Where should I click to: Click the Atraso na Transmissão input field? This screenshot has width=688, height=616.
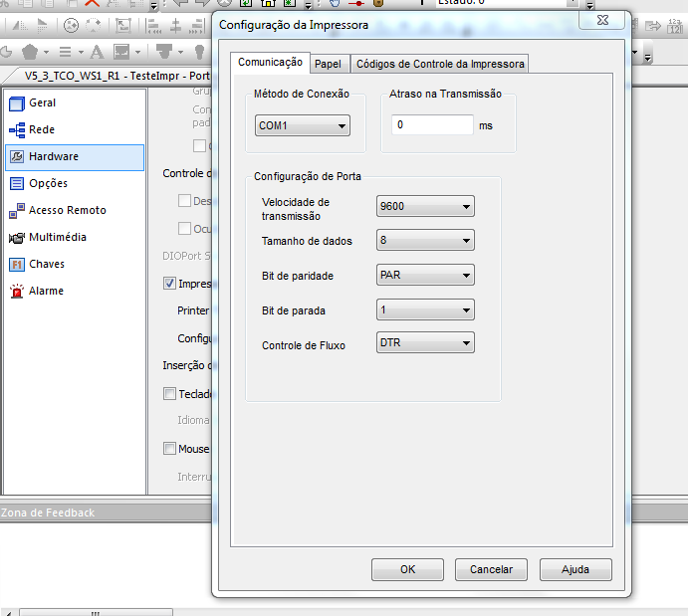432,125
